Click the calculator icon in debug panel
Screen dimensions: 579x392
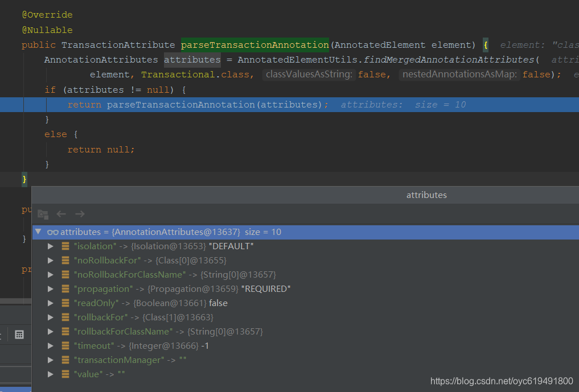(19, 335)
